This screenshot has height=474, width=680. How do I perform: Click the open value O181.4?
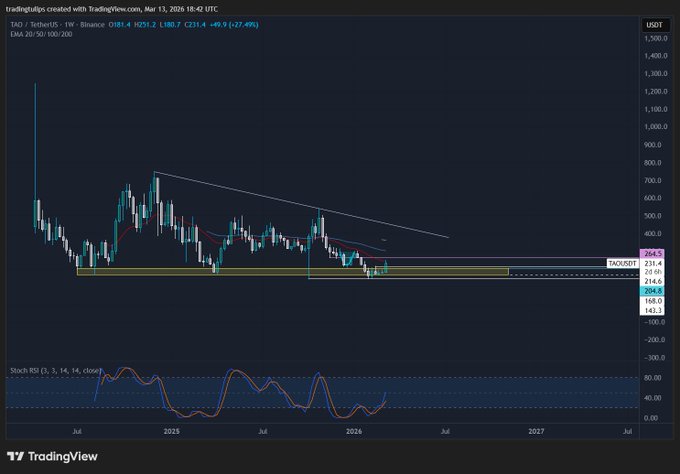(119, 25)
